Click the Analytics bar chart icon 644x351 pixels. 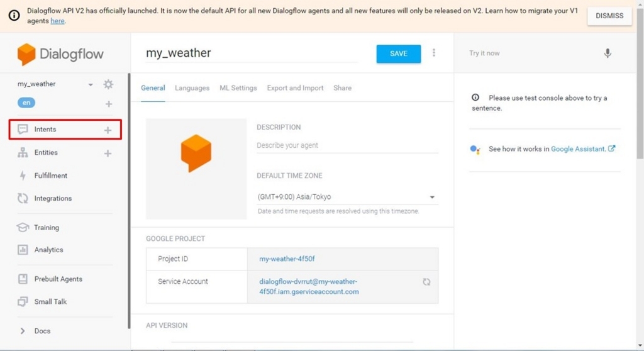pyautogui.click(x=23, y=250)
